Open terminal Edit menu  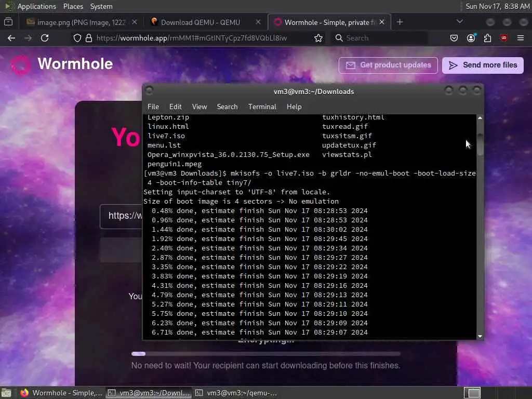coord(176,107)
